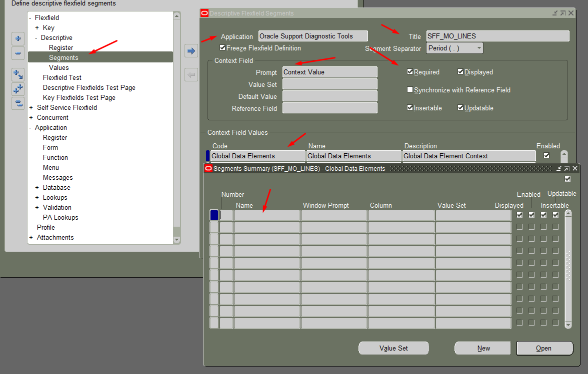
Task: Select PA Lookups in navigator
Action: click(60, 218)
